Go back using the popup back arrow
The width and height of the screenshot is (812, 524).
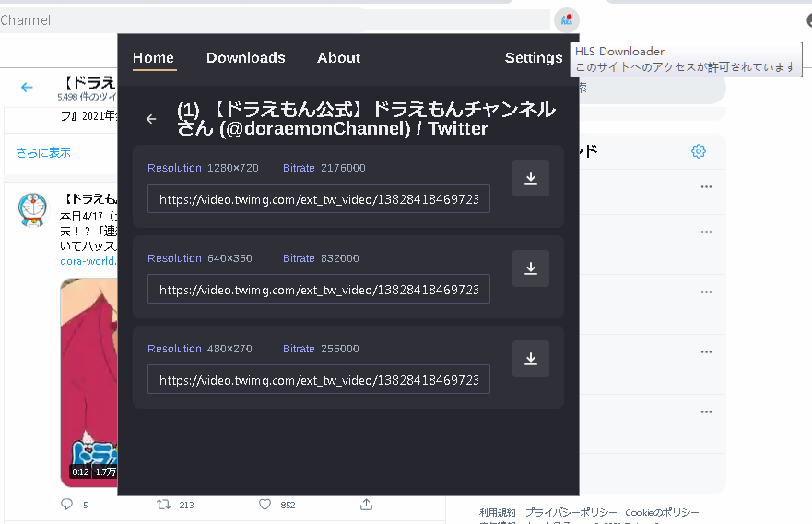coord(151,119)
